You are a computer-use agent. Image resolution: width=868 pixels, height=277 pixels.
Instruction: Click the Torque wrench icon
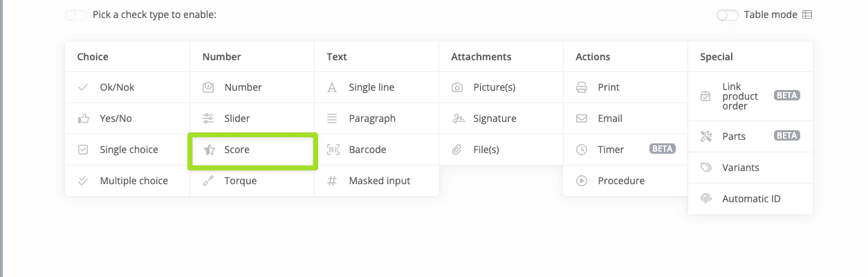click(208, 181)
